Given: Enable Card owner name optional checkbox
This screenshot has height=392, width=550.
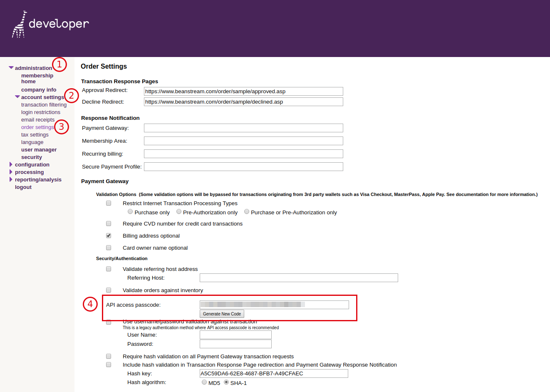Looking at the screenshot, I should pyautogui.click(x=109, y=248).
